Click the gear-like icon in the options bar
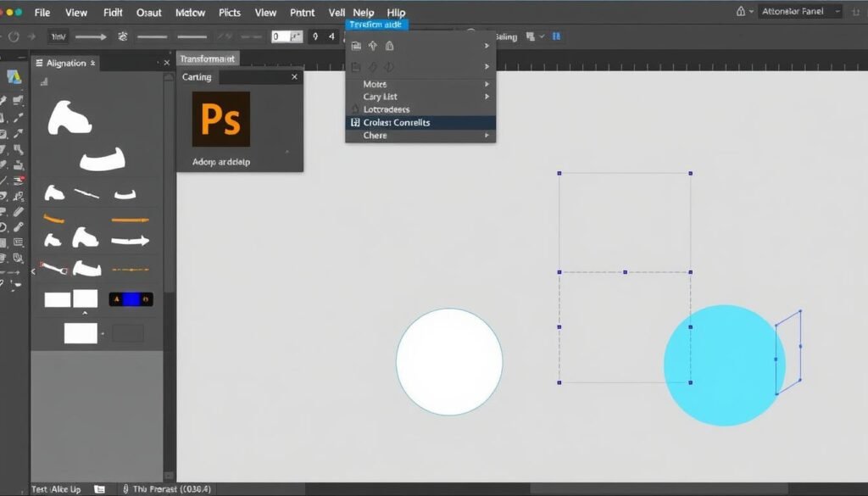 tap(122, 36)
